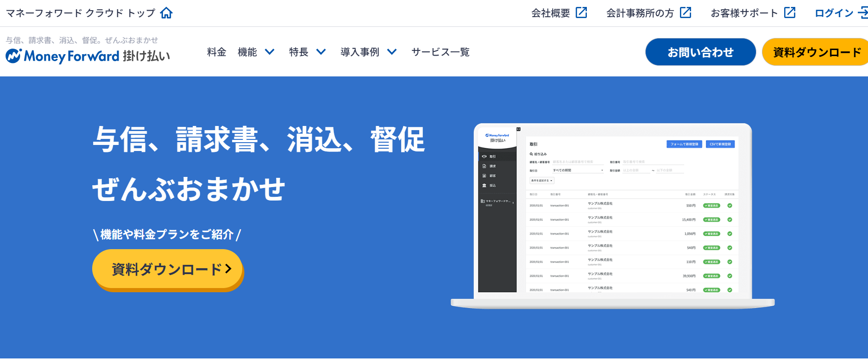Click the external-link icon next to 会社概要

pyautogui.click(x=581, y=13)
